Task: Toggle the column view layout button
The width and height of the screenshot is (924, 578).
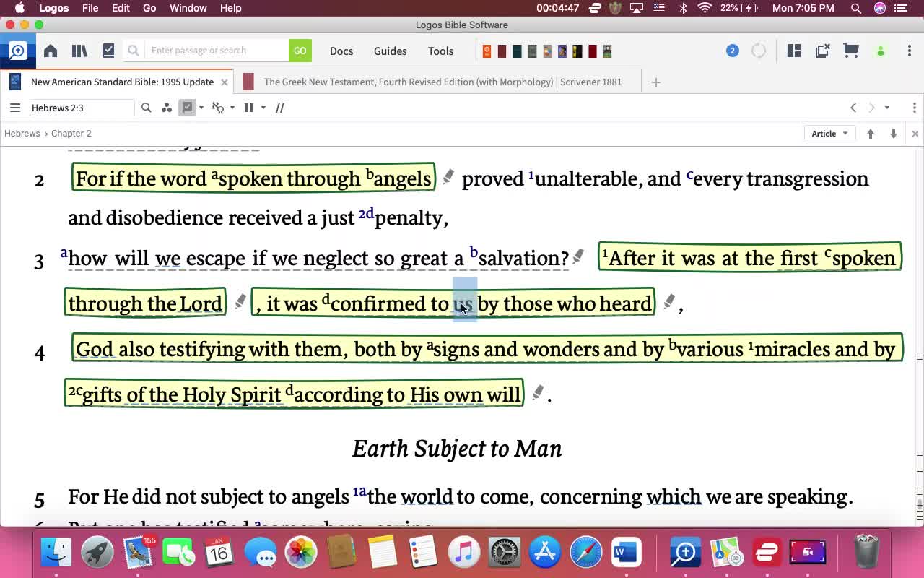Action: 249,108
